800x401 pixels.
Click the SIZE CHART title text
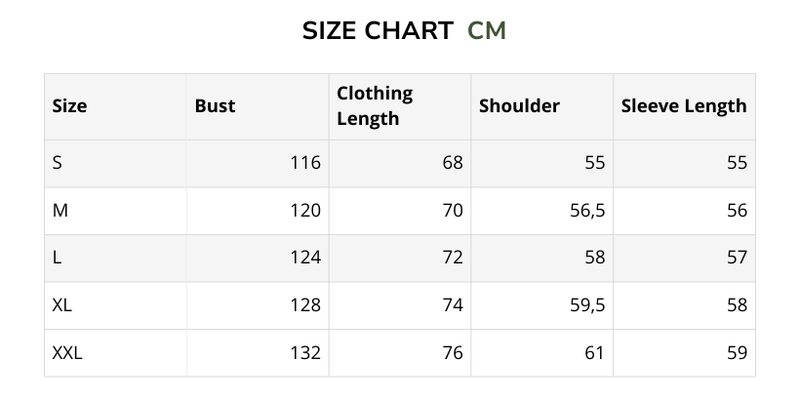(x=377, y=31)
